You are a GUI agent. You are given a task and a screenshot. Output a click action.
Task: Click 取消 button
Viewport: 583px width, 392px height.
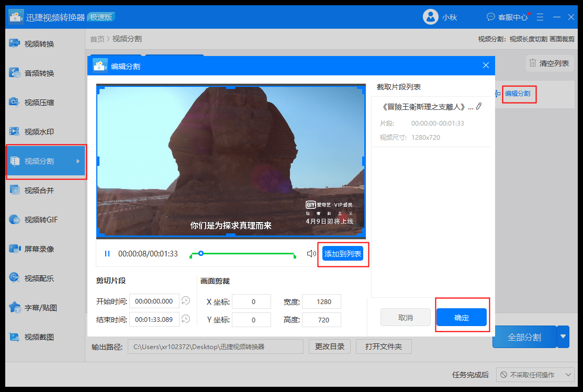point(405,318)
